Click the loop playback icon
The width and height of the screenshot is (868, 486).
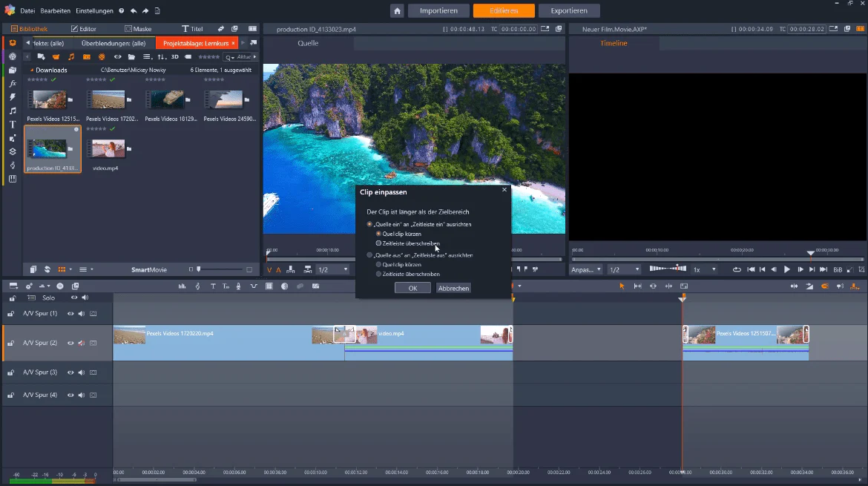(737, 269)
